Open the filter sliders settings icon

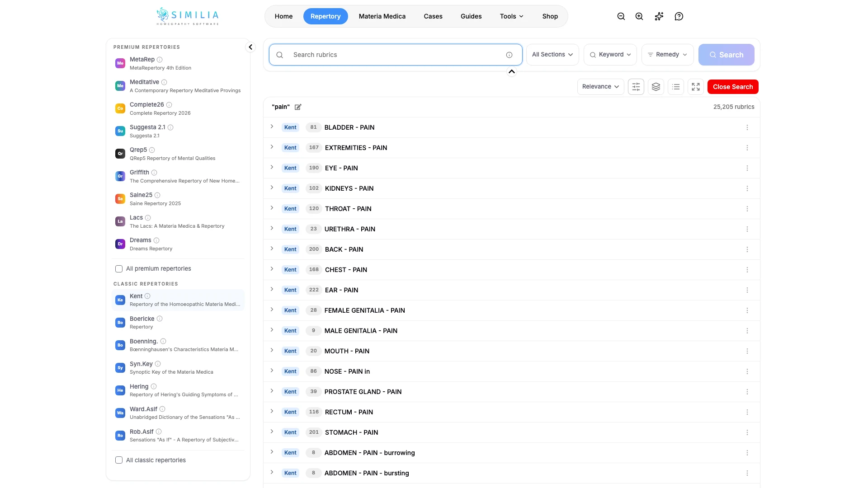coord(636,87)
